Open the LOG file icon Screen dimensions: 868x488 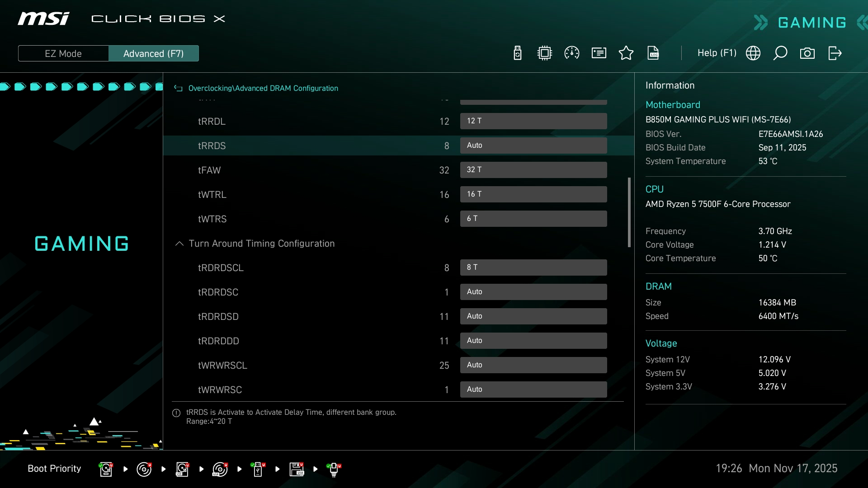click(x=653, y=53)
